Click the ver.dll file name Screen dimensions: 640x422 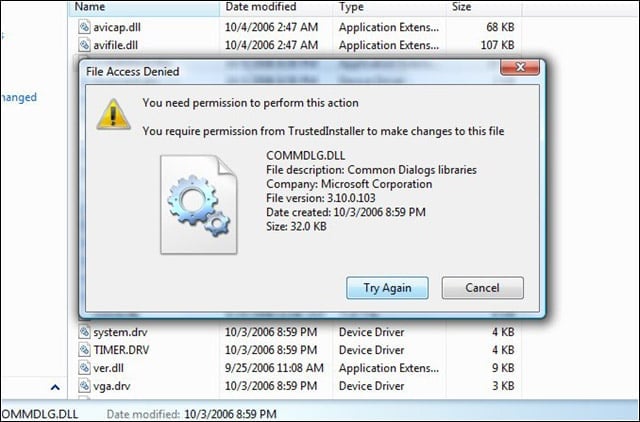click(x=109, y=368)
